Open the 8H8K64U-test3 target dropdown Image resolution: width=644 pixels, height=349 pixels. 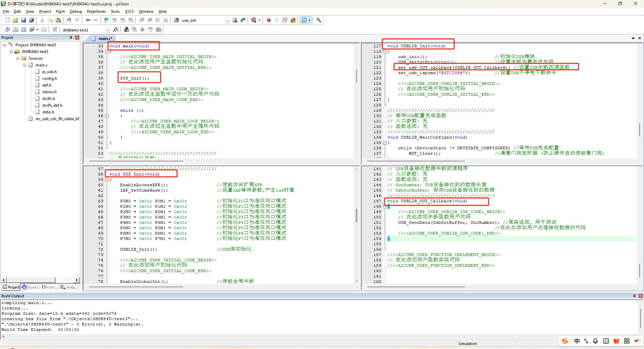[108, 30]
